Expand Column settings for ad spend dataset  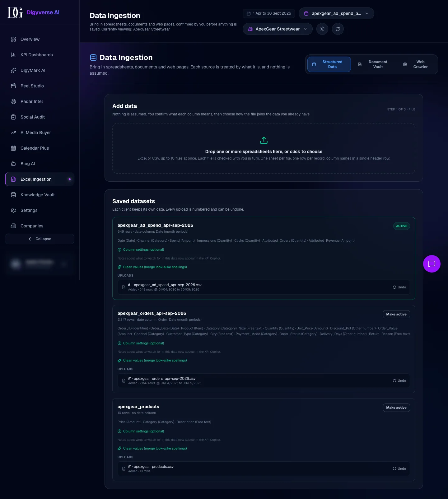[x=141, y=250]
